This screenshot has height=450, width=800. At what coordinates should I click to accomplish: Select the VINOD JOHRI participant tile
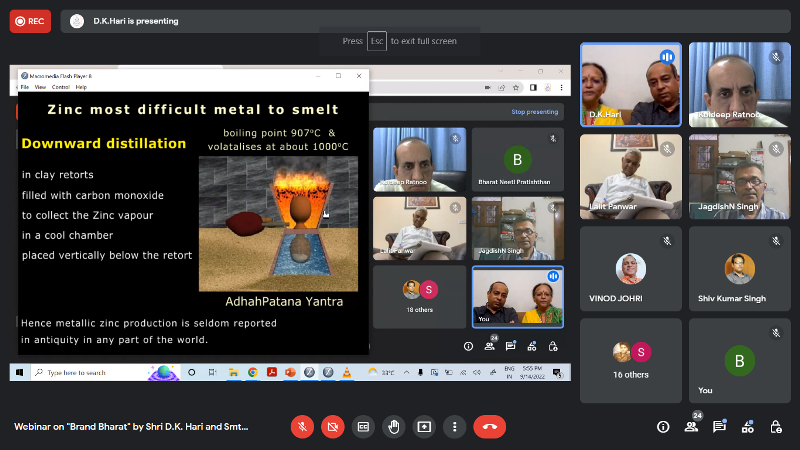(630, 268)
